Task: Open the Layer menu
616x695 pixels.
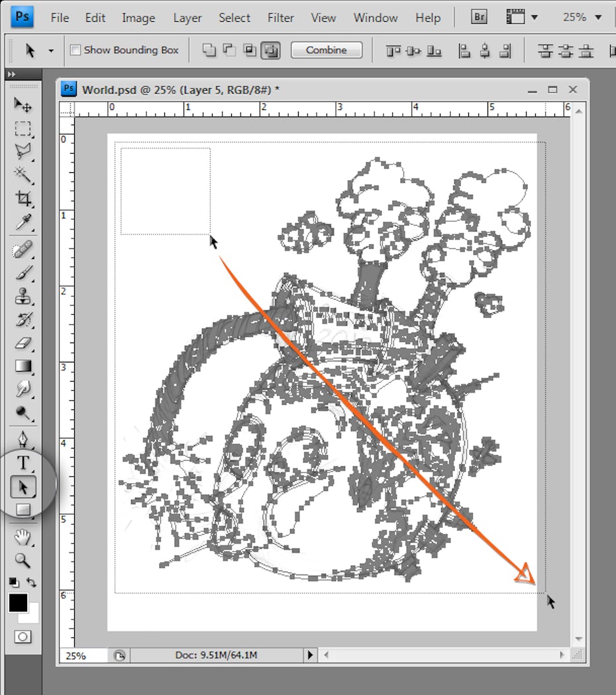Action: tap(187, 18)
